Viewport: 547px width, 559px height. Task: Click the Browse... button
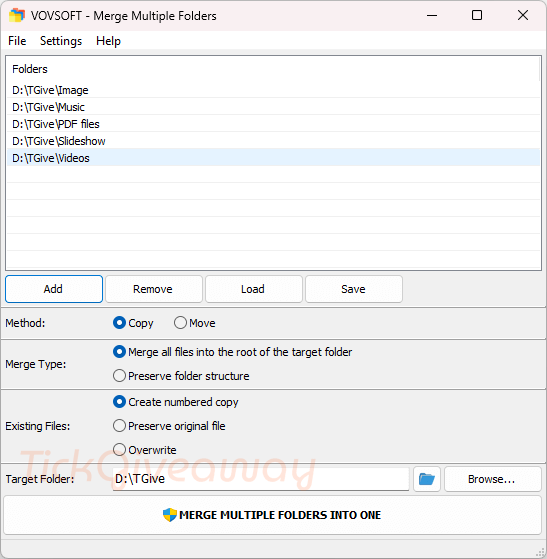493,479
